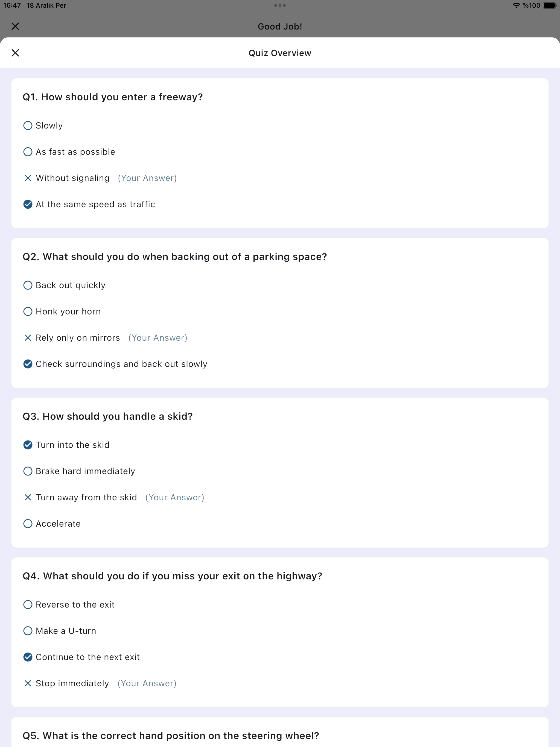
Task: Select the Honk your horn option
Action: tap(28, 311)
